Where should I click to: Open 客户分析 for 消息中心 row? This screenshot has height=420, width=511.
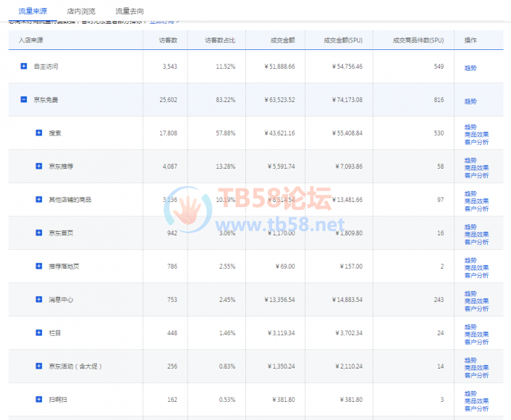pos(476,308)
